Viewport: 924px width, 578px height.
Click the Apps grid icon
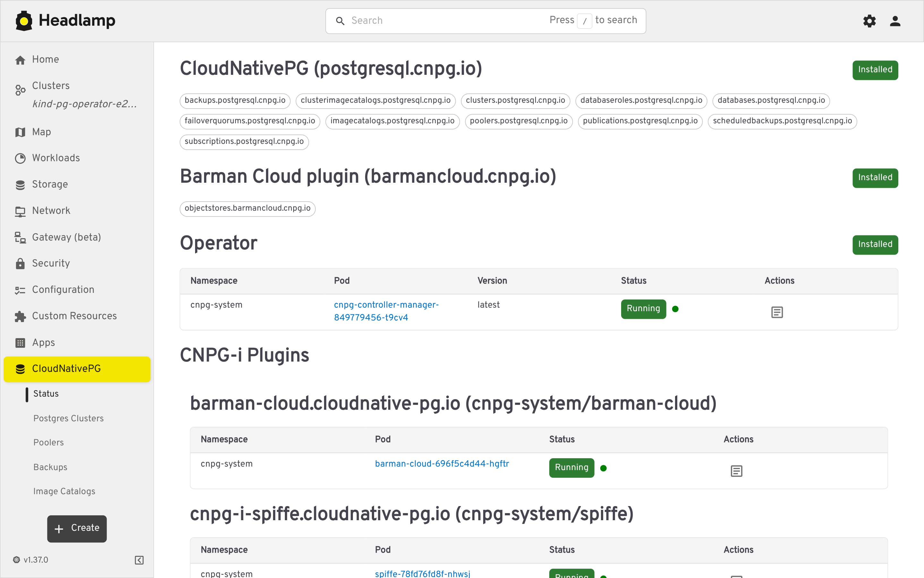point(20,343)
